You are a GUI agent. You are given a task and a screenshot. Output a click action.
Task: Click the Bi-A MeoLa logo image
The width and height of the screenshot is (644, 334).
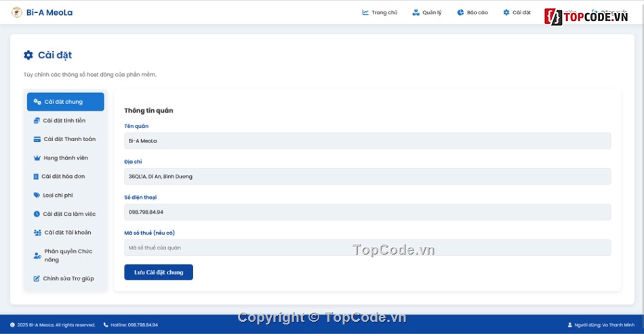17,12
